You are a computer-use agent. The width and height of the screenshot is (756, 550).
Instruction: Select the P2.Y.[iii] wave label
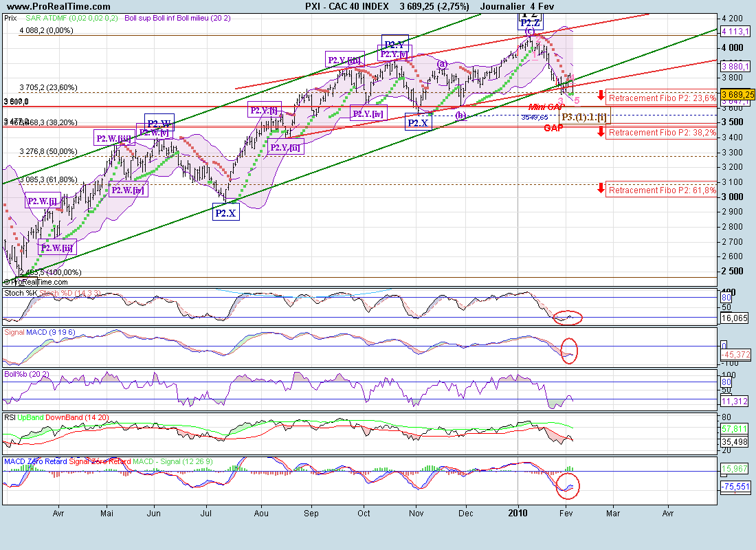(x=344, y=60)
